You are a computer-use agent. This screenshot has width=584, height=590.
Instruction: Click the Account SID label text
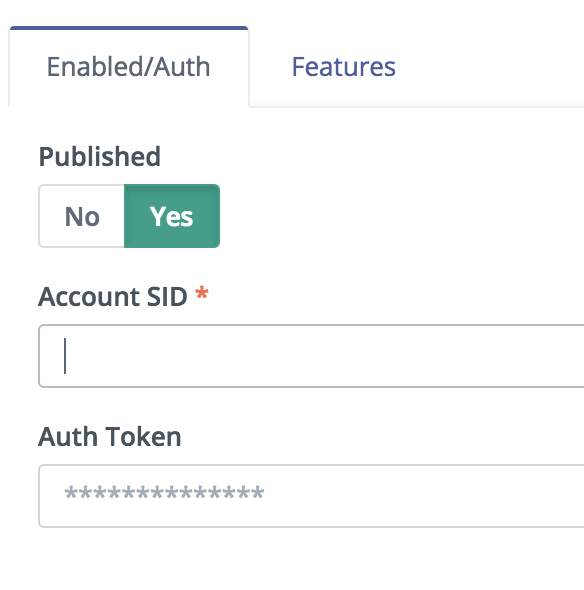113,297
